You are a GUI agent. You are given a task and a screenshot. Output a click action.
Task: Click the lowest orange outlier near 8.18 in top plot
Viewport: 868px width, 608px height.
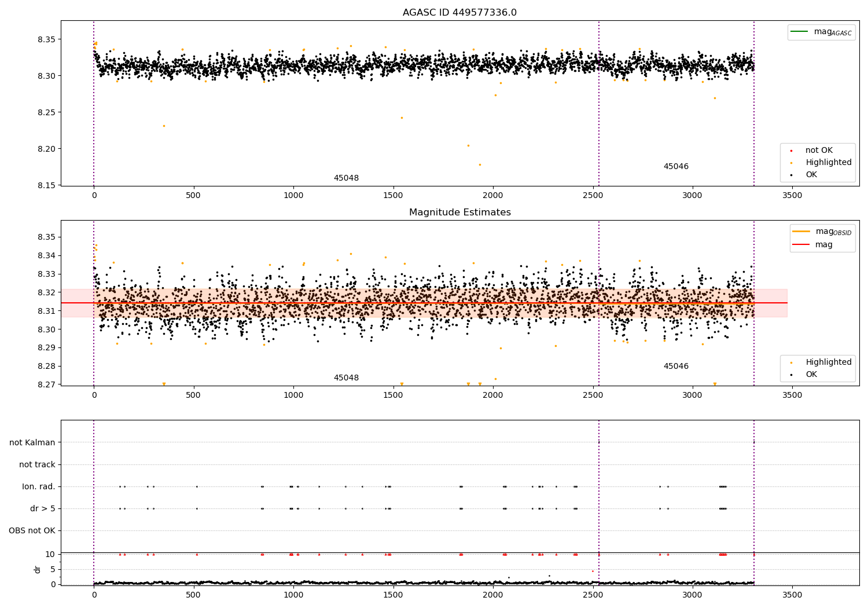coord(480,164)
